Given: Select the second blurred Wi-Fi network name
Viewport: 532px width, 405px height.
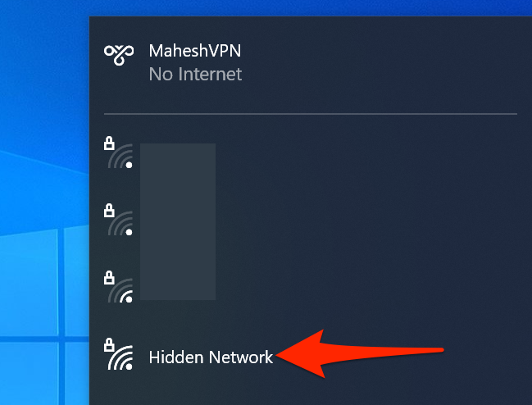Looking at the screenshot, I should tap(178, 223).
